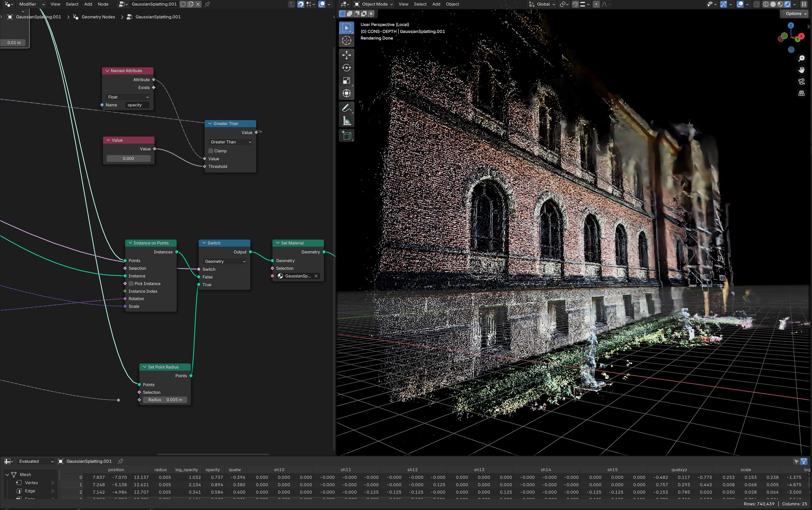Open Greater Than operation dropdown

coord(230,142)
